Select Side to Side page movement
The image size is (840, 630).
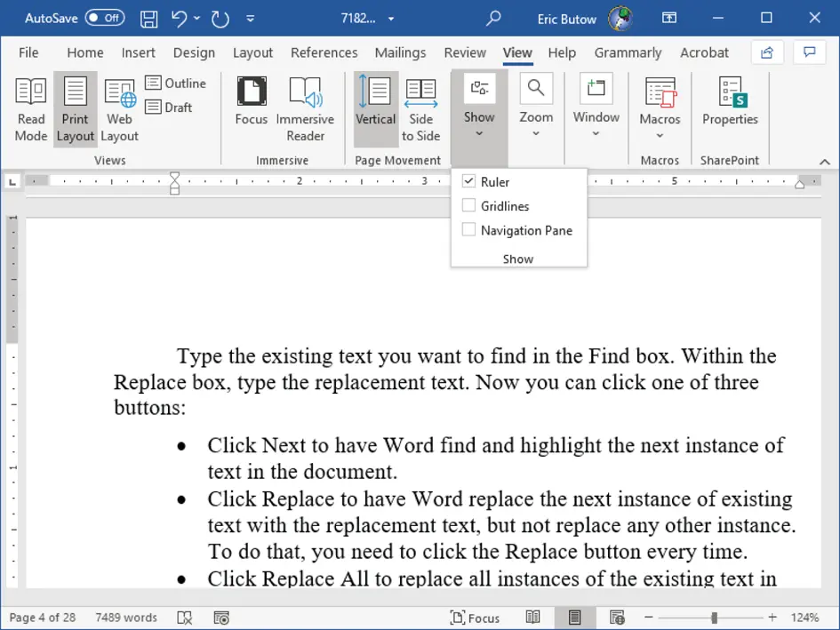click(420, 108)
